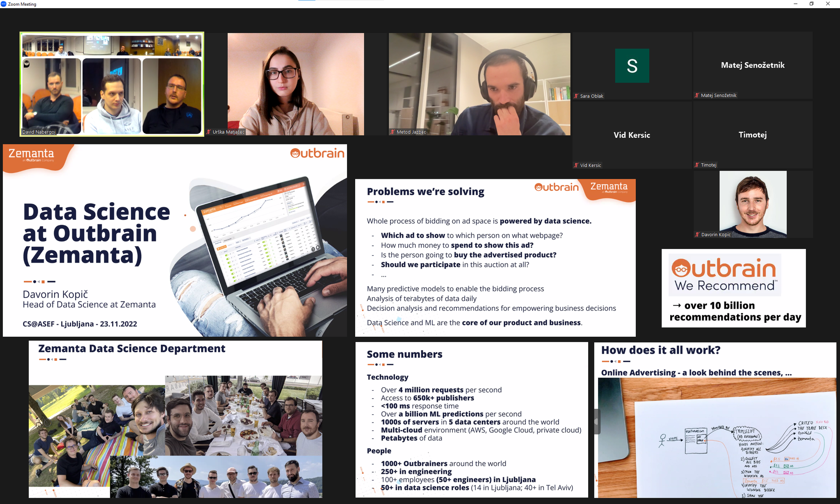Click the Zemanta logo on the title slide
This screenshot has width=840, height=504.
32,155
